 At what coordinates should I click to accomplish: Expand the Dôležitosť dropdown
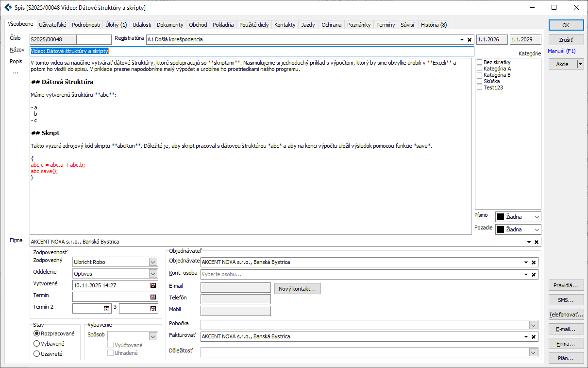(x=533, y=352)
